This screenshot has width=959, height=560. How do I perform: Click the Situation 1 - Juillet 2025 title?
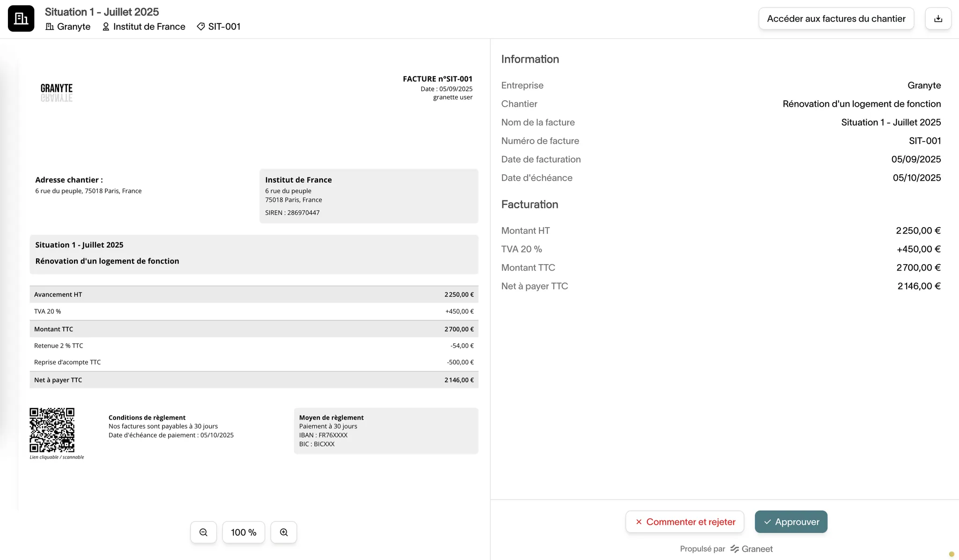pos(102,12)
